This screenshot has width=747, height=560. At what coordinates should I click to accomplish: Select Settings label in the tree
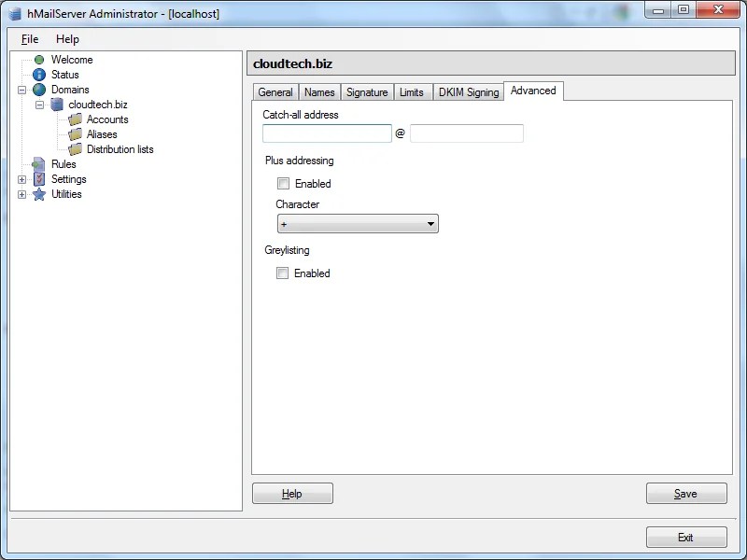[x=68, y=179]
